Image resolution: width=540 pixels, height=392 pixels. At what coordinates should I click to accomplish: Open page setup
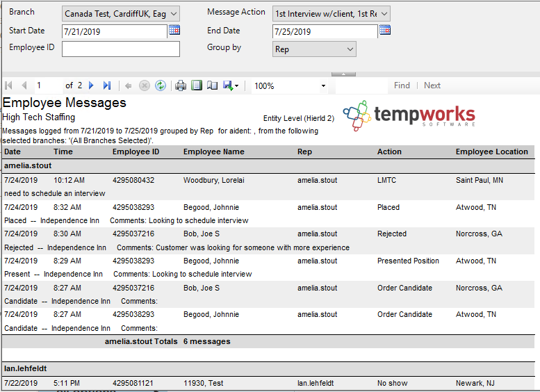(212, 85)
